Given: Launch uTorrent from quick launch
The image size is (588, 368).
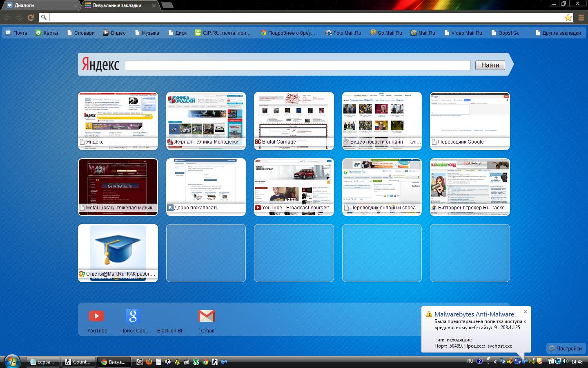Looking at the screenshot, I should 196,362.
